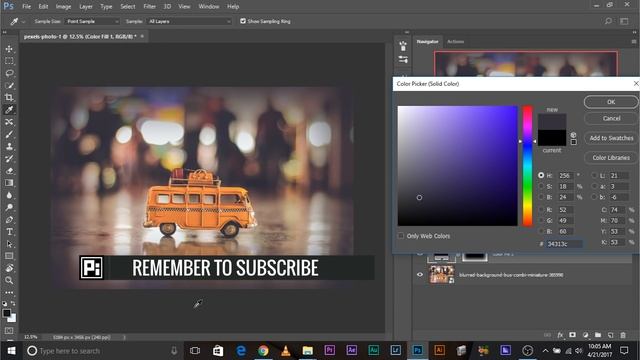
Task: Enable Only Web Colors checkbox
Action: pyautogui.click(x=401, y=236)
